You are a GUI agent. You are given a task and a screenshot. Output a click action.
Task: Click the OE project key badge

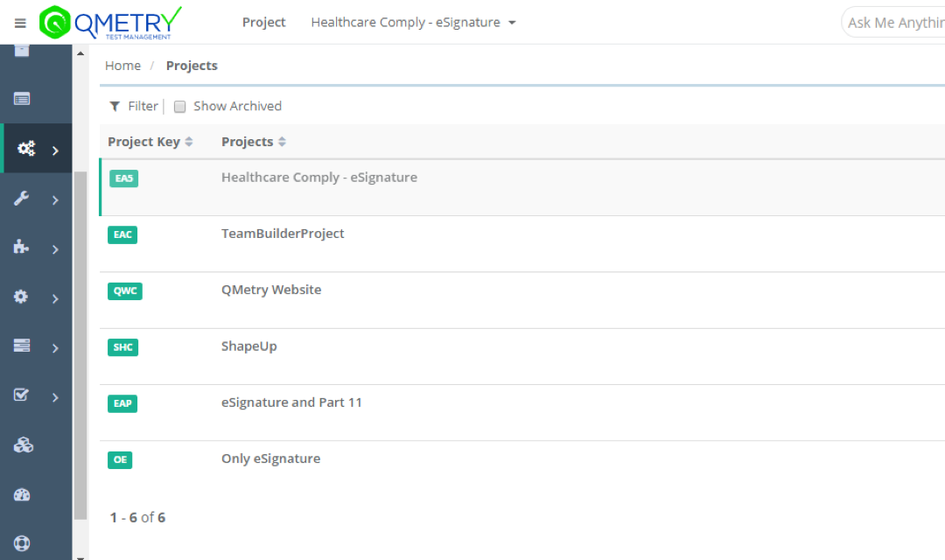pos(120,459)
